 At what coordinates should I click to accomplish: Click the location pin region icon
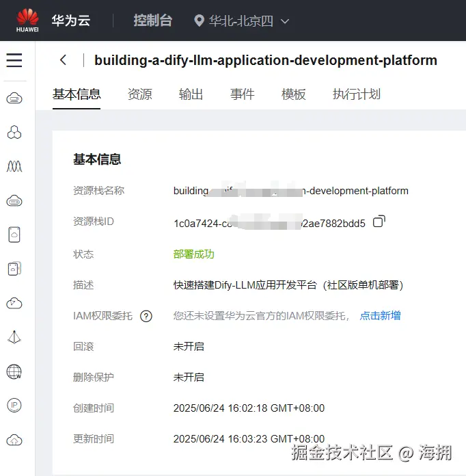(x=199, y=21)
